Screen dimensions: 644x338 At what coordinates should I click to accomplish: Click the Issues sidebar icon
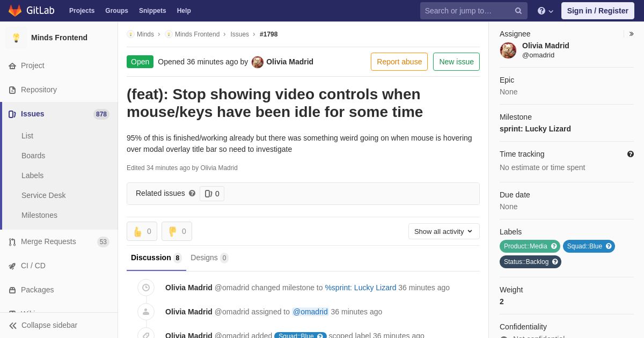pyautogui.click(x=12, y=114)
